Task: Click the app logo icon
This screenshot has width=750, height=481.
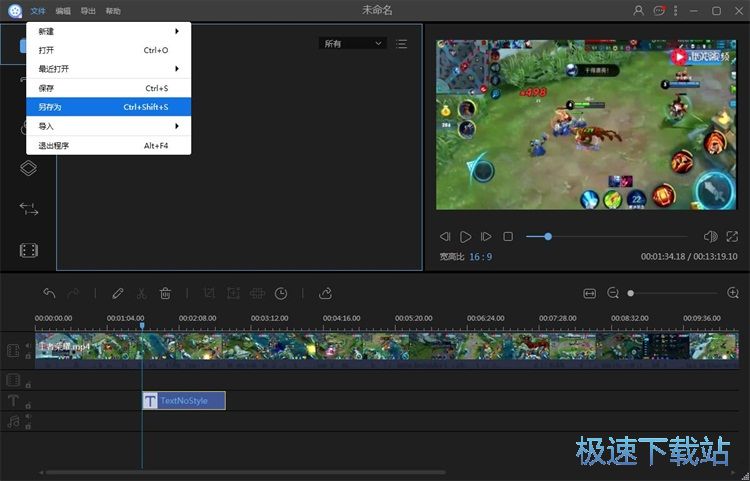Action: [x=15, y=11]
